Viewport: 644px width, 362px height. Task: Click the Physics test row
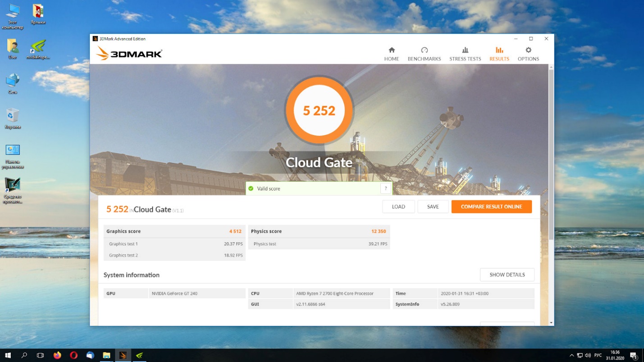[319, 244]
